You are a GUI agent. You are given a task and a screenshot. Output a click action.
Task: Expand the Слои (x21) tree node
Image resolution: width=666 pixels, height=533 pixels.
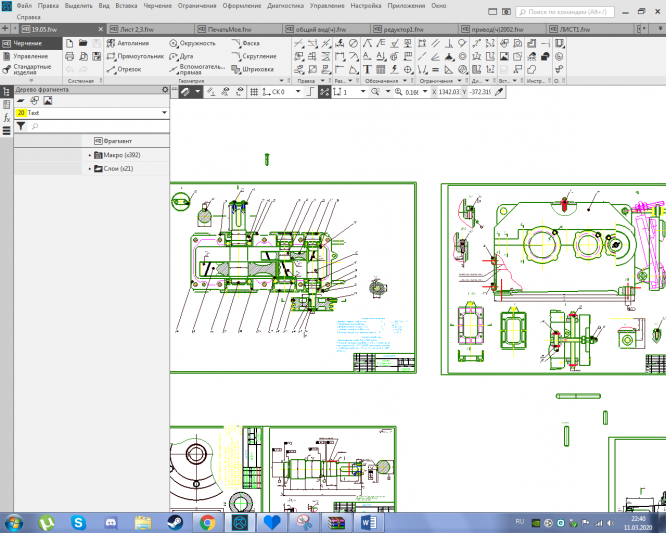point(89,169)
